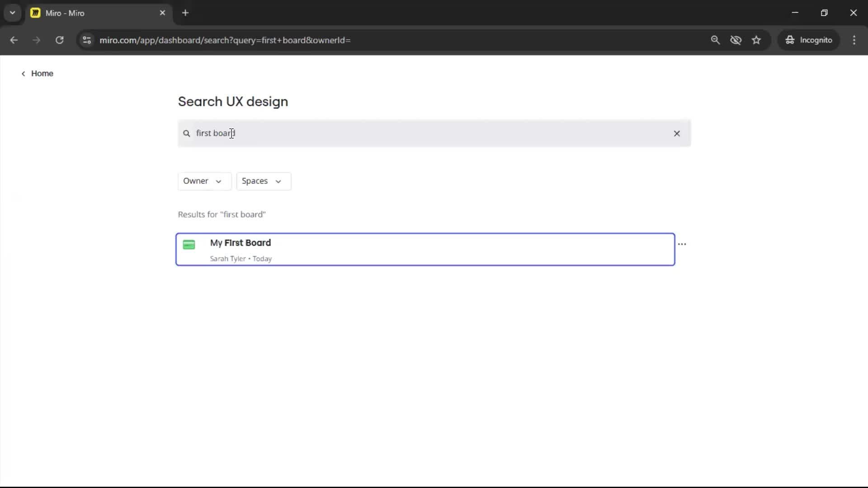Viewport: 868px width, 488px height.
Task: Click the 'Search UX design' heading
Action: tap(233, 102)
